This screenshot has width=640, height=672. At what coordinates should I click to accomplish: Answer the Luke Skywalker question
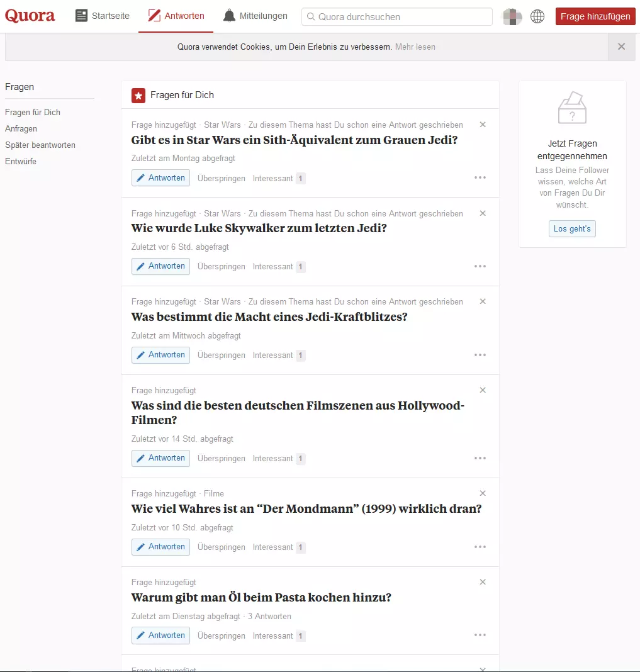click(x=160, y=266)
